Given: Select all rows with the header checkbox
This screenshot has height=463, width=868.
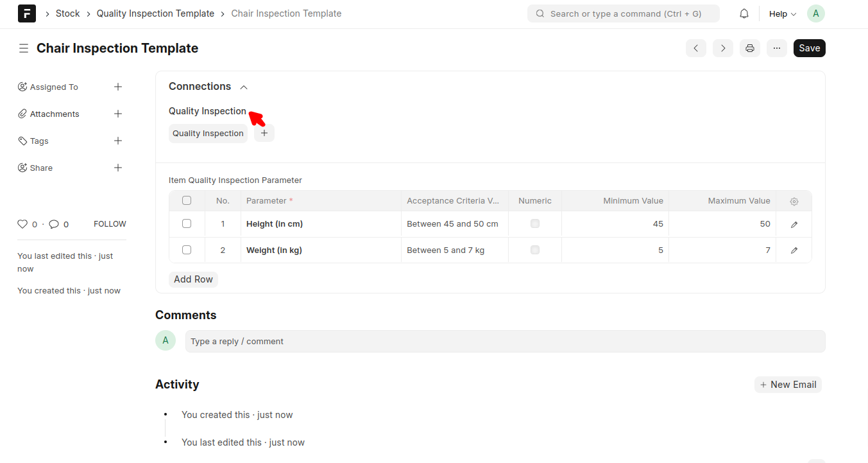Looking at the screenshot, I should click(x=187, y=200).
